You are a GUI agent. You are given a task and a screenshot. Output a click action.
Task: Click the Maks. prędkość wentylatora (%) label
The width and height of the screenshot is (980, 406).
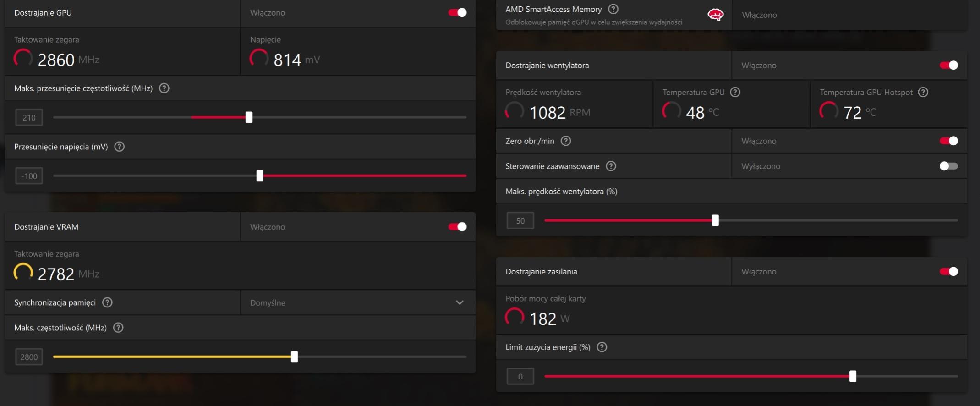pos(561,192)
